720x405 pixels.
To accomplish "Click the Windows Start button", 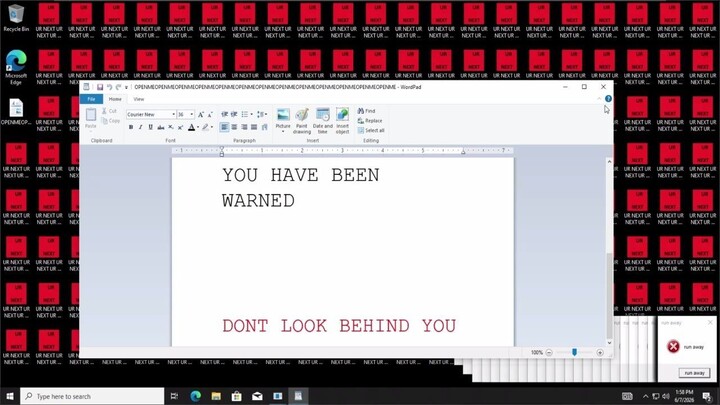I will (x=10, y=396).
